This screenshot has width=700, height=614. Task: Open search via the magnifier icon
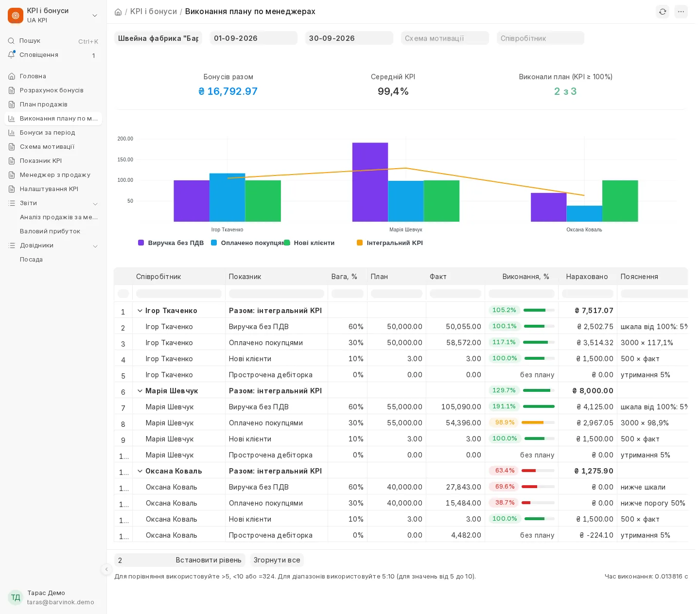[x=11, y=41]
